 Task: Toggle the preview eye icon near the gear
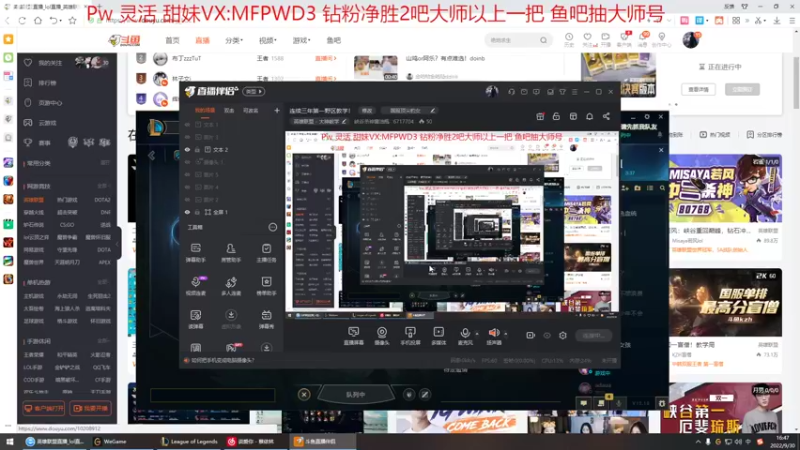pyautogui.click(x=547, y=335)
